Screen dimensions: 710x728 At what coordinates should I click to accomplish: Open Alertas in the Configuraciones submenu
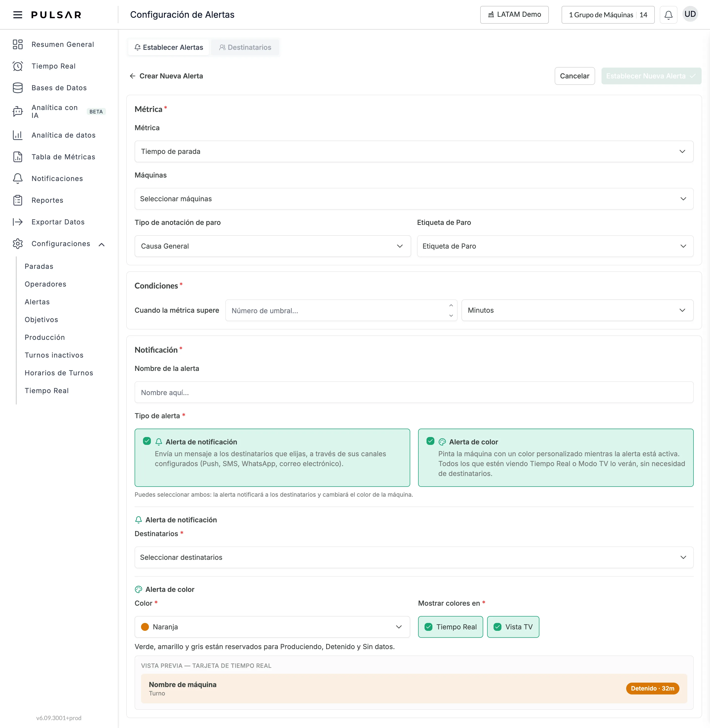37,302
